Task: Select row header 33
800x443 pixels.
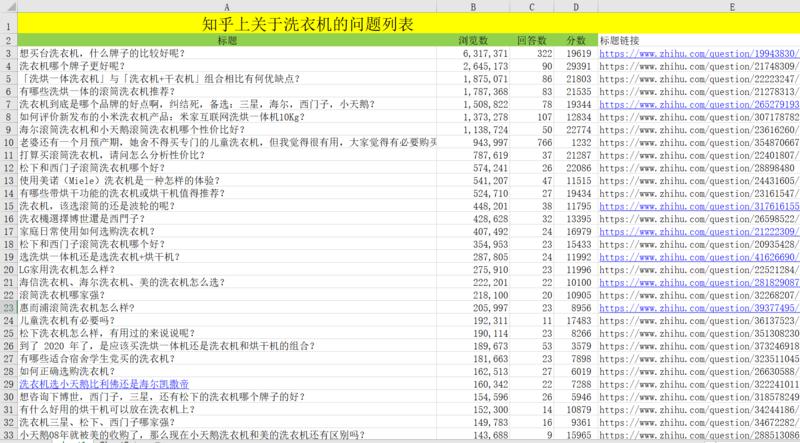Action: tap(9, 435)
